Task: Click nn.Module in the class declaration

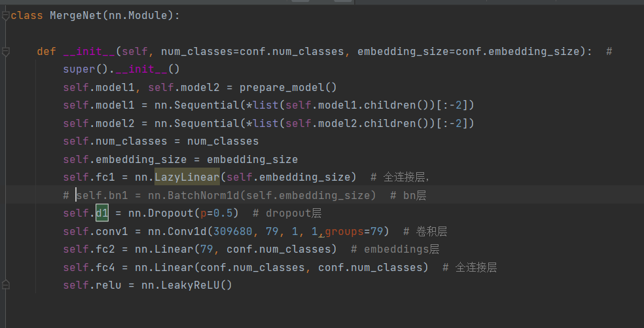Action: 138,16
